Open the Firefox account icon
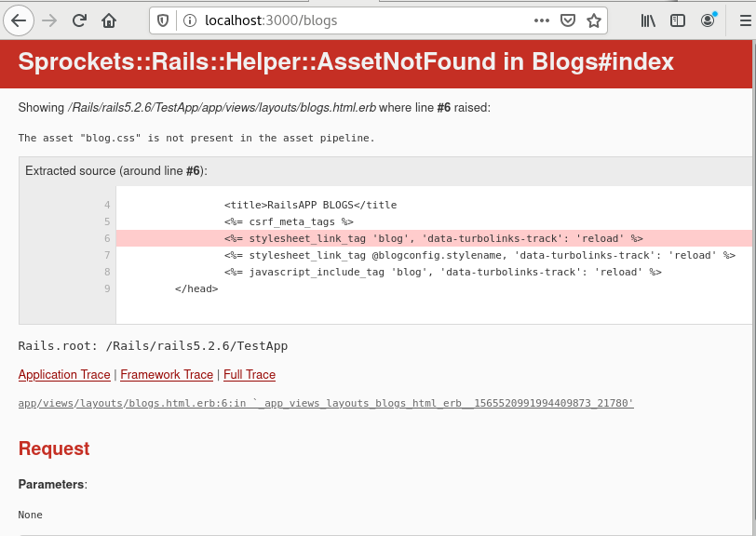 point(708,20)
